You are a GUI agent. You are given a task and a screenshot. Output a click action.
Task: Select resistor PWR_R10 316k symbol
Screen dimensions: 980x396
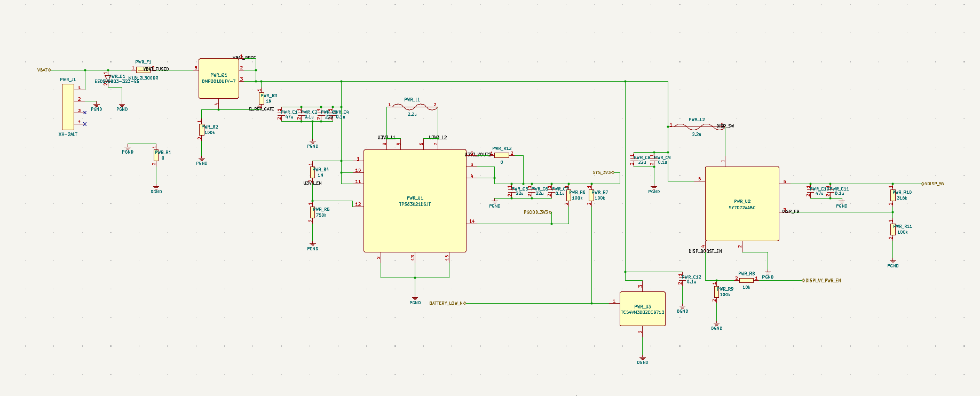pos(892,195)
